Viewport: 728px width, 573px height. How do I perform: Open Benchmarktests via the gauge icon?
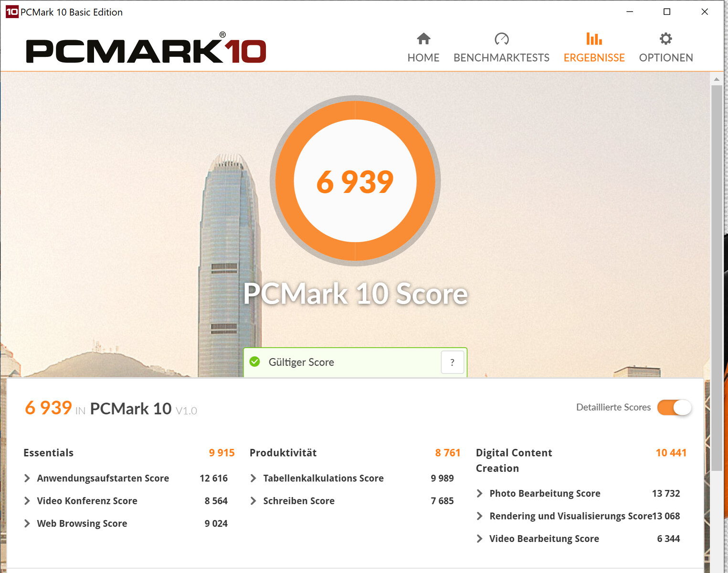501,39
